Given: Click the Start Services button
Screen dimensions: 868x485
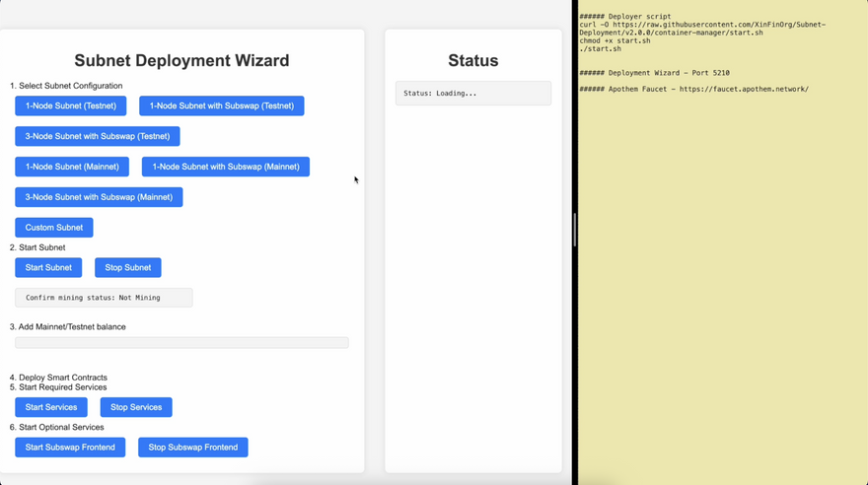Looking at the screenshot, I should point(51,407).
